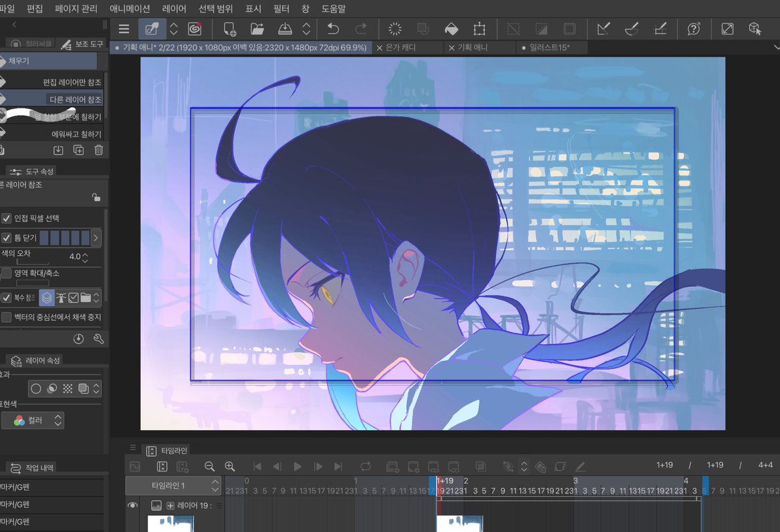Clear the layer with the dotted circle icon
The image size is (780, 532).
click(395, 29)
